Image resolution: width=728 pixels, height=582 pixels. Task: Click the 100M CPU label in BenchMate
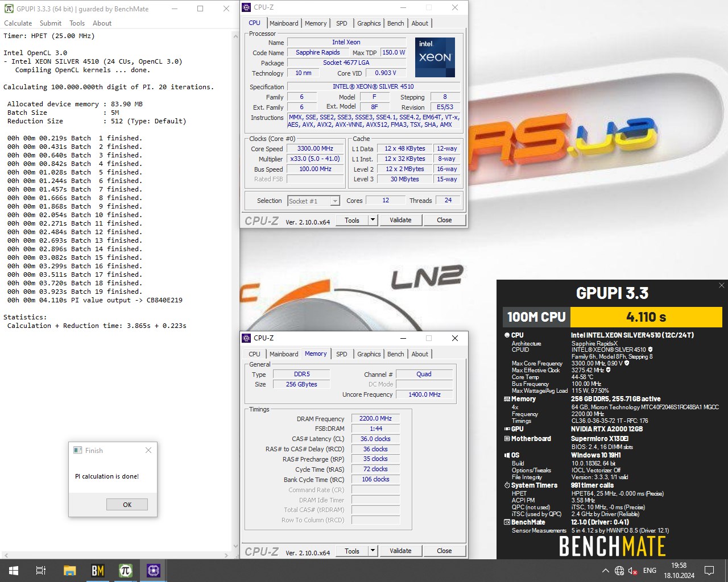coord(536,317)
